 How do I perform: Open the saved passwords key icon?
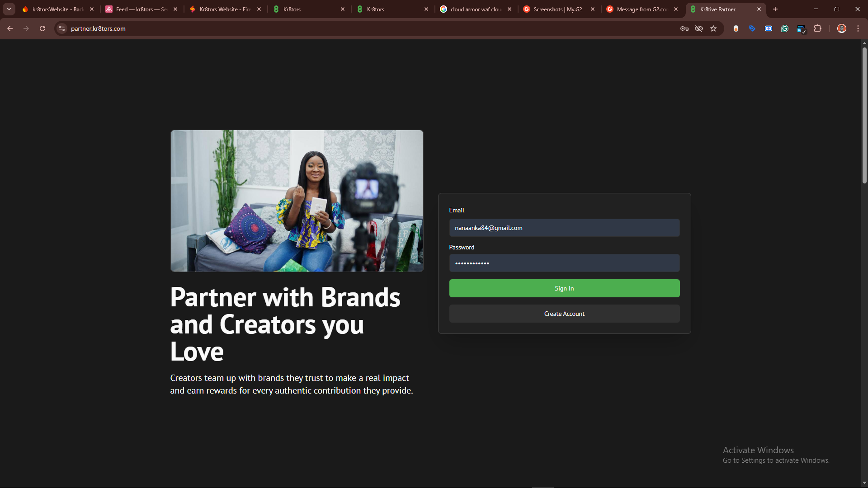(x=684, y=28)
